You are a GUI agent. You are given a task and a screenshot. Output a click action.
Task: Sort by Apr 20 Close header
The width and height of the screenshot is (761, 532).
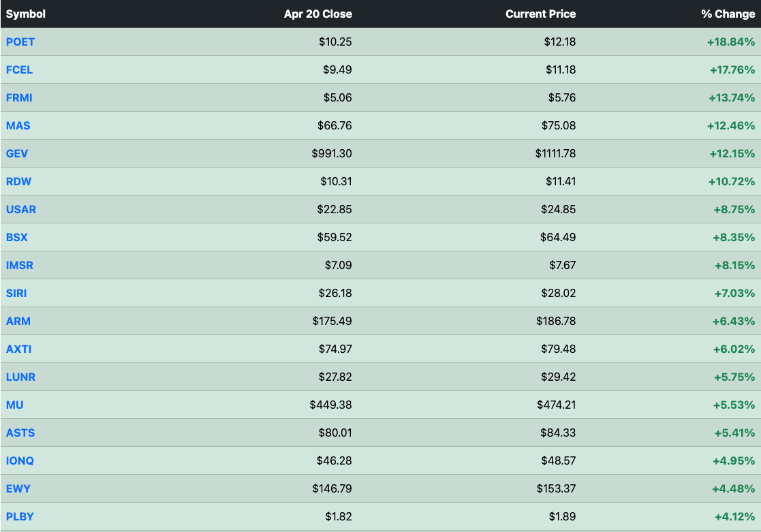point(317,14)
